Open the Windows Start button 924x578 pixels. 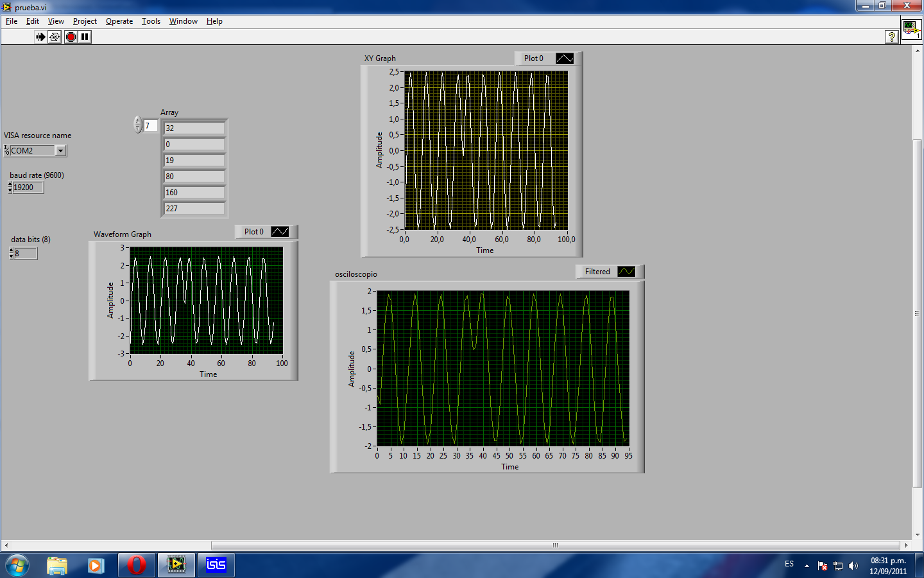17,565
